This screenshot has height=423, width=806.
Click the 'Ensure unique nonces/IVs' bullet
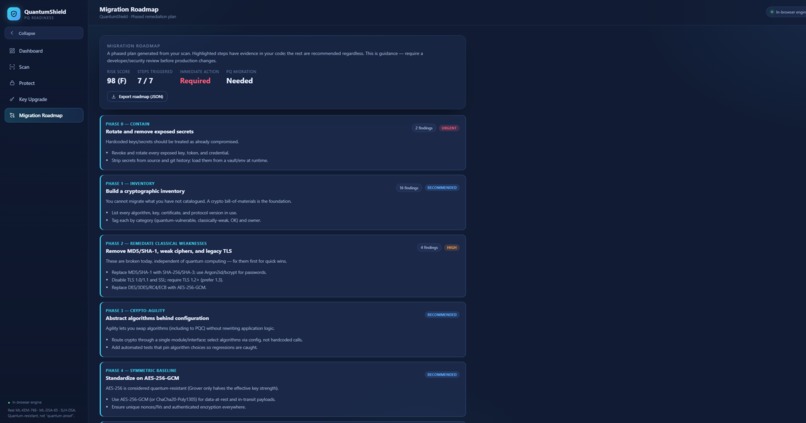[178, 407]
